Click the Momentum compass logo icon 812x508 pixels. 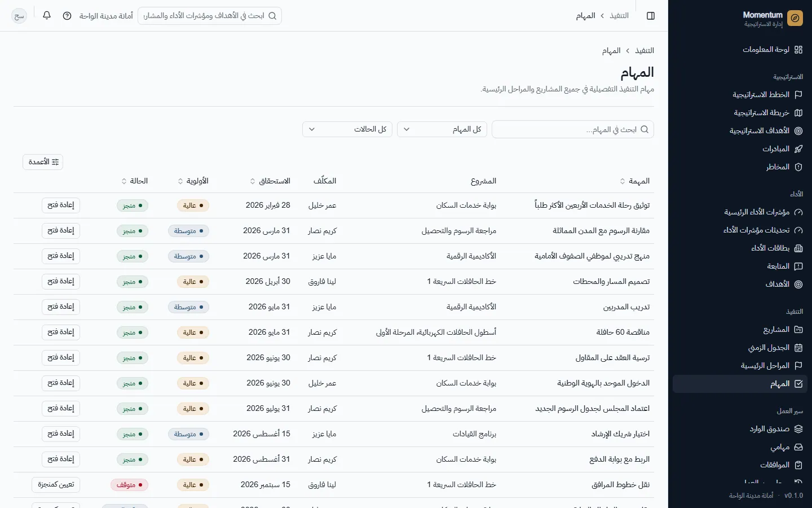(x=795, y=18)
